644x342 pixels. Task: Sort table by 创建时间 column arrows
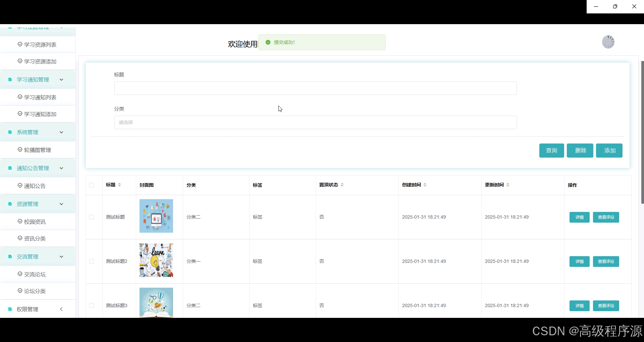425,185
